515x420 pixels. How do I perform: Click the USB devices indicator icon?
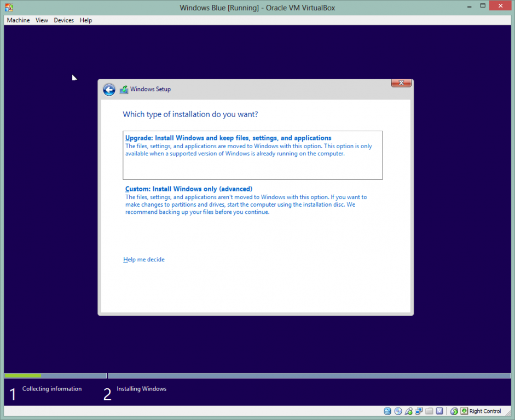(x=408, y=411)
